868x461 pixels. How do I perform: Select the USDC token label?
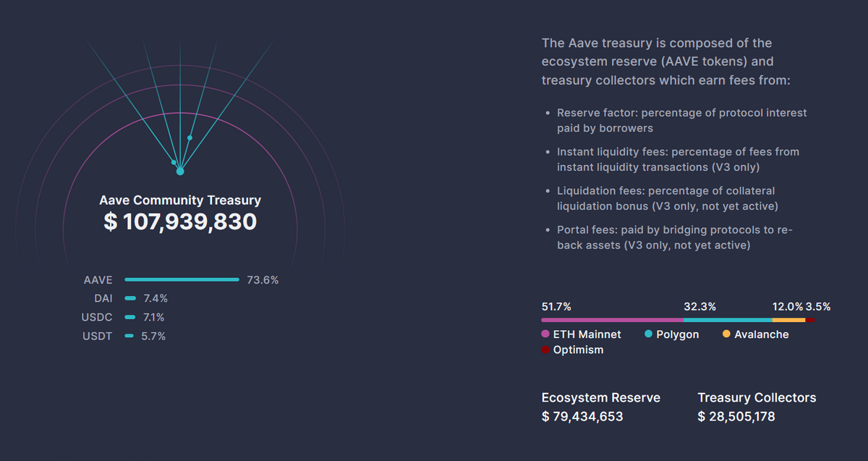click(x=98, y=317)
